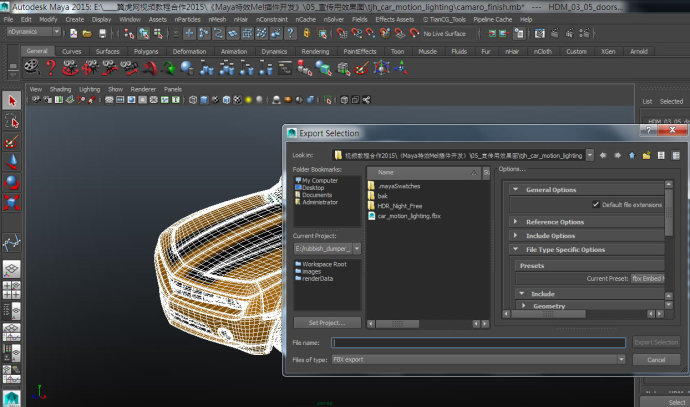Open the Current Preset dropdown
The width and height of the screenshot is (690, 407).
point(647,279)
